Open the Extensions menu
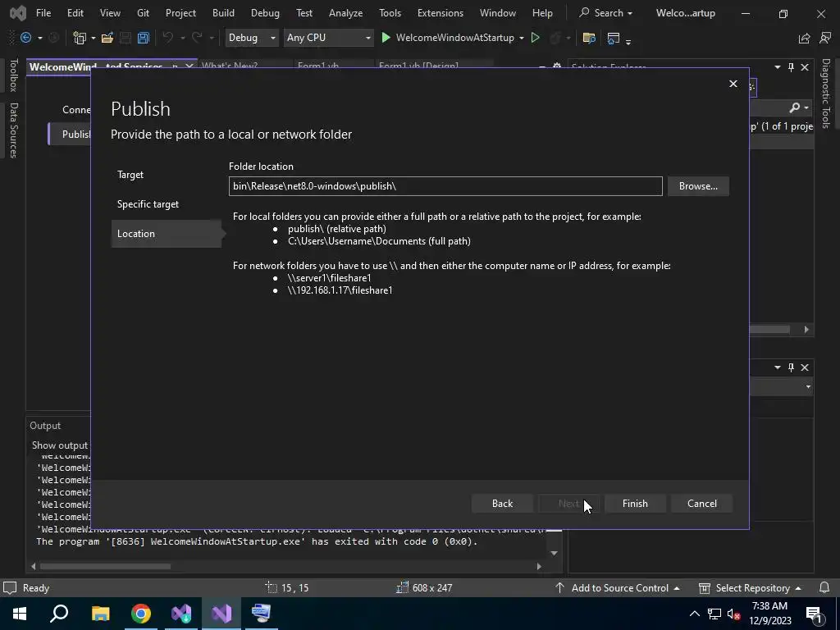The height and width of the screenshot is (630, 840). [441, 13]
